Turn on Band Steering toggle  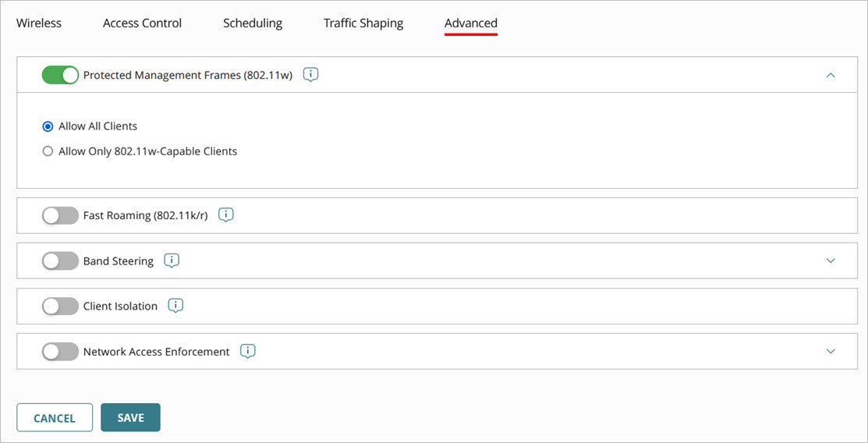tap(60, 260)
